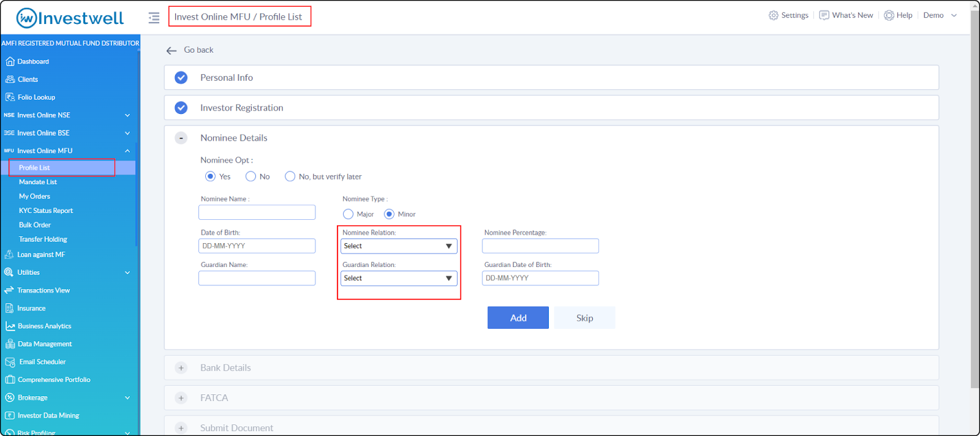Expand Invest Online NSE chevron
Screen dimensions: 980x436
(127, 115)
